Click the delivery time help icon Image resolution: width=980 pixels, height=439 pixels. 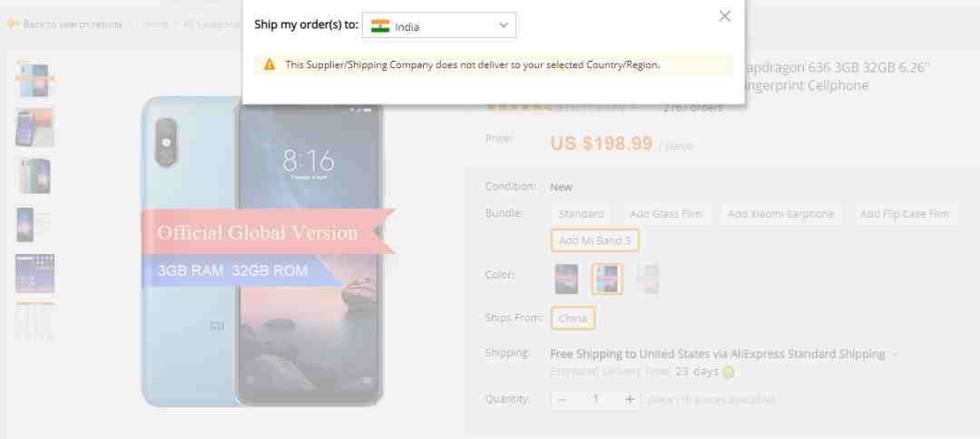tap(728, 372)
